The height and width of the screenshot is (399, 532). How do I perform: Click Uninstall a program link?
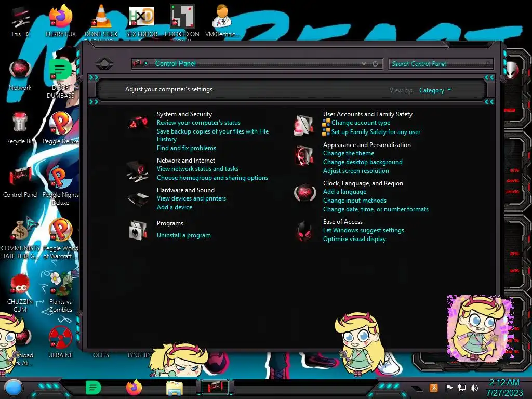tap(183, 235)
